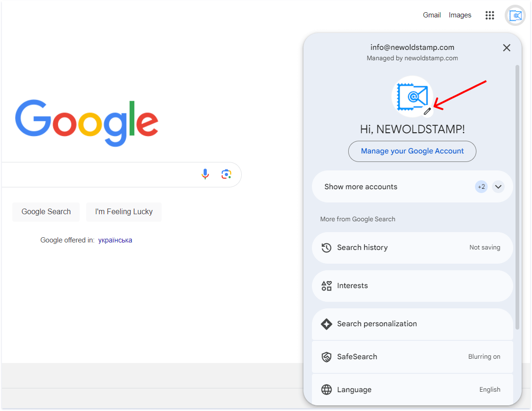This screenshot has width=532, height=411.
Task: Click the +2 accounts badge
Action: [481, 187]
